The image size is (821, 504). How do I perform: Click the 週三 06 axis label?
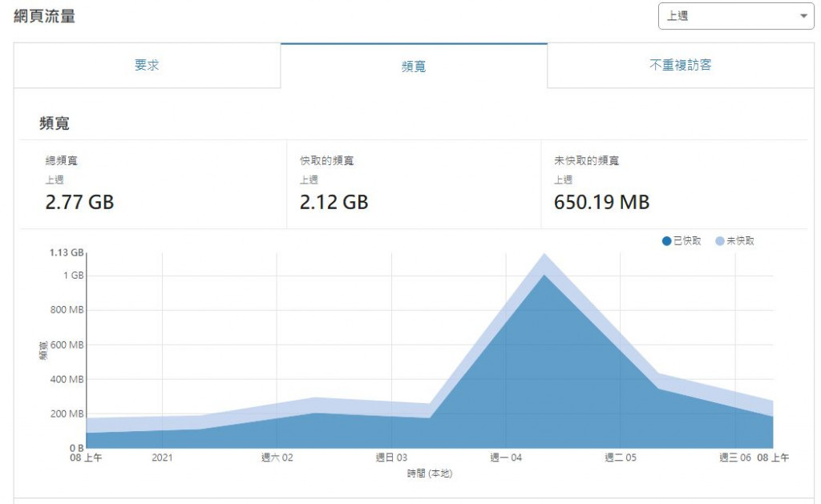(735, 458)
